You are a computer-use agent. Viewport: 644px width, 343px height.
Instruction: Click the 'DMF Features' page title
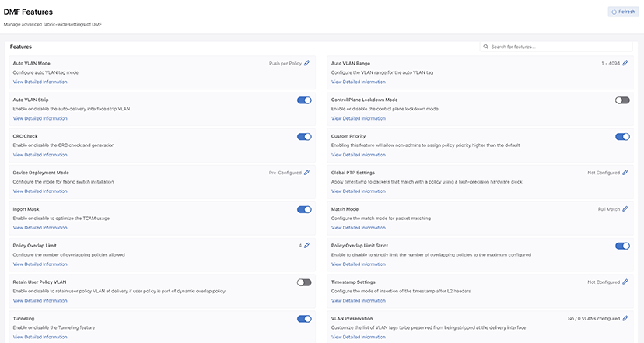pos(28,12)
